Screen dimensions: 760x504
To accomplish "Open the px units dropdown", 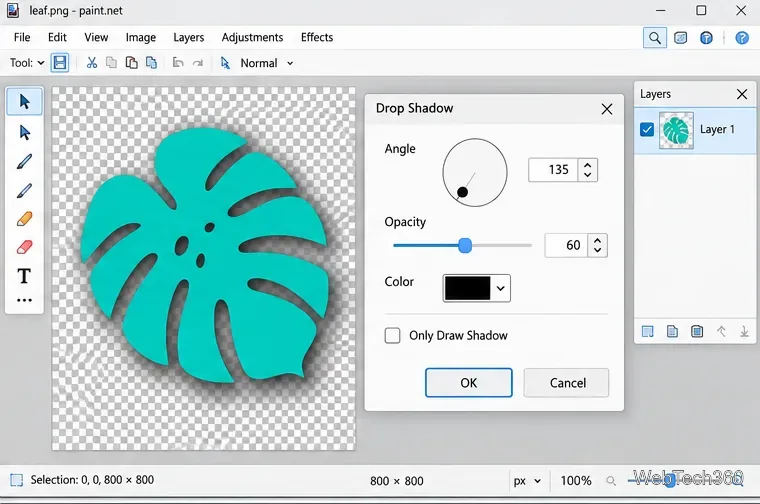I will pyautogui.click(x=527, y=481).
